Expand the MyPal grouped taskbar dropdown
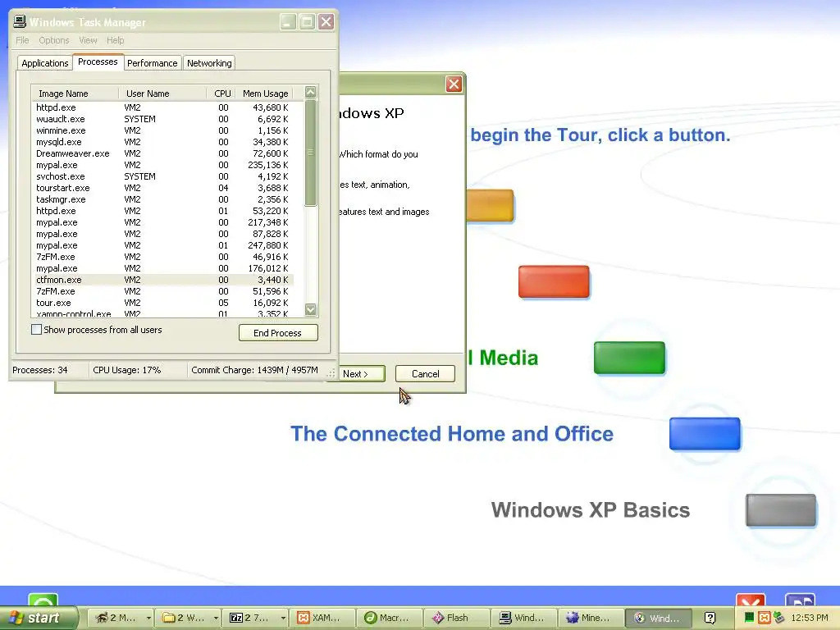This screenshot has height=630, width=840. [148, 618]
